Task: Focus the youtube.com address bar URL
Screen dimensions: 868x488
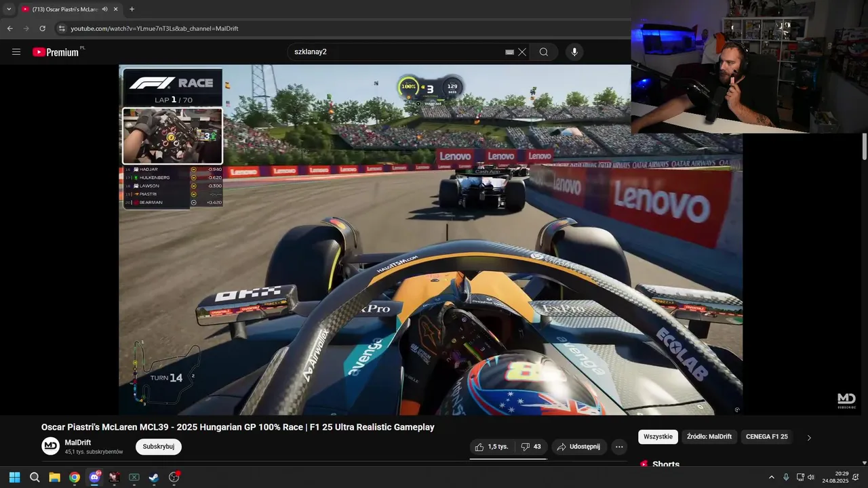Action: [x=155, y=28]
